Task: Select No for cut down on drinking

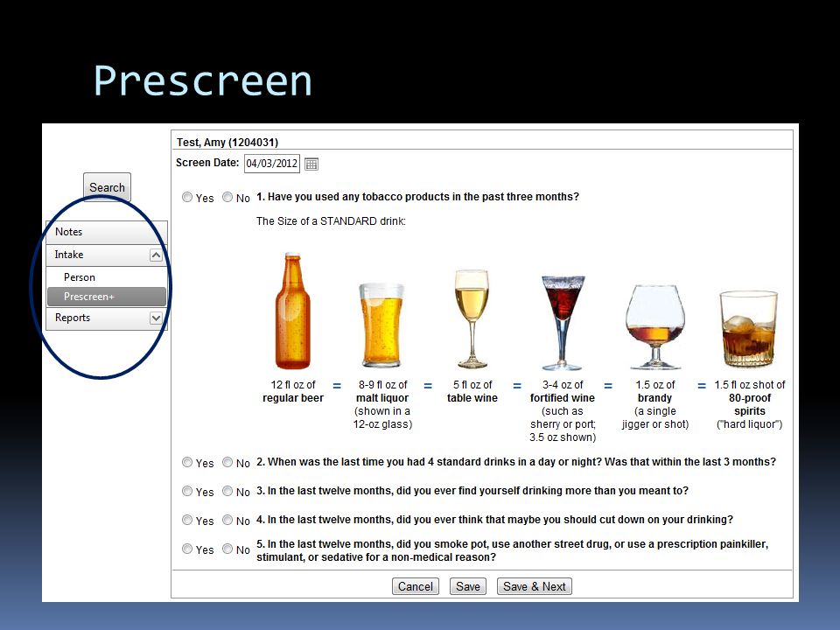Action: [227, 520]
